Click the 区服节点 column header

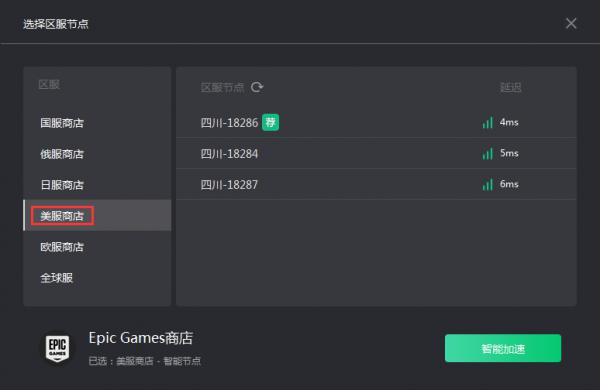[x=222, y=87]
